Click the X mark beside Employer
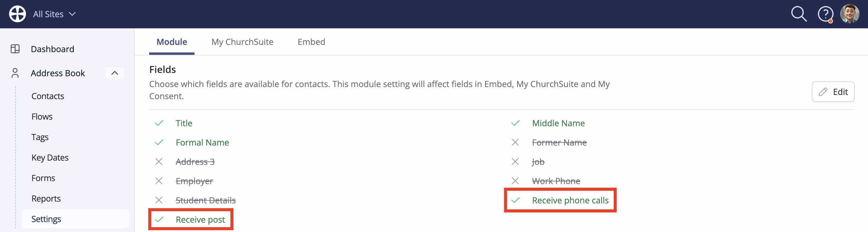Viewport: 868px width, 232px height. coord(159,181)
